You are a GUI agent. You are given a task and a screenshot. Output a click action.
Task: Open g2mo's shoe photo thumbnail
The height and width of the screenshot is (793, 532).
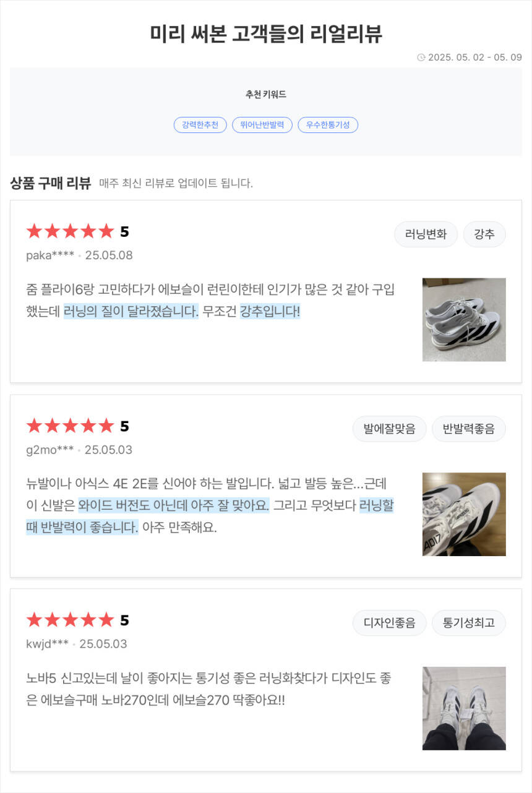(464, 514)
